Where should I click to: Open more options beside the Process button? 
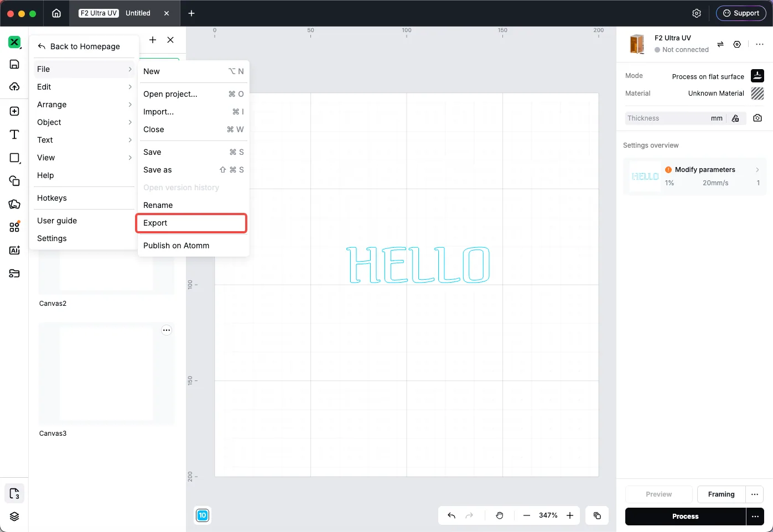point(755,517)
